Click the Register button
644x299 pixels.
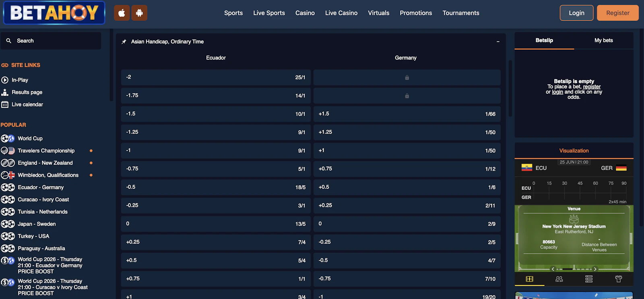pyautogui.click(x=618, y=13)
